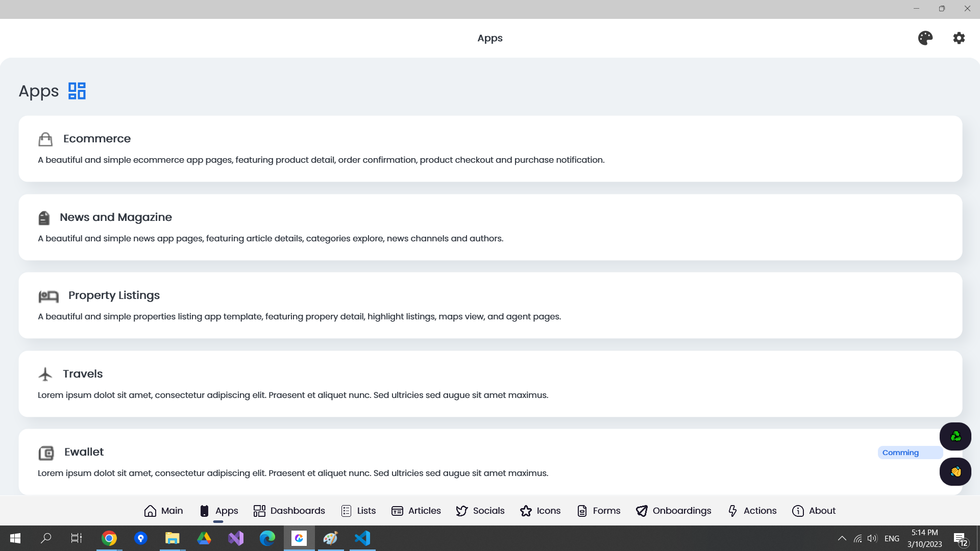Click the waving hand floating button
The image size is (980, 551).
click(x=955, y=472)
